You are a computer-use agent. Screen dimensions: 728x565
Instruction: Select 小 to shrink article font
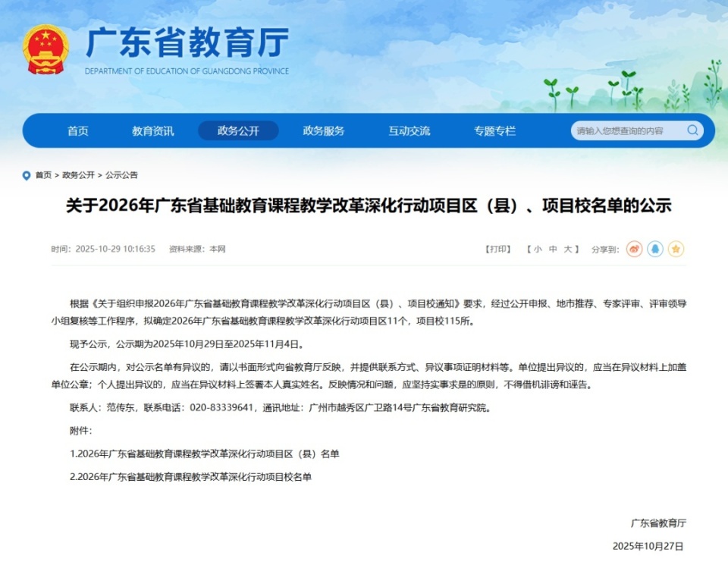pos(537,247)
